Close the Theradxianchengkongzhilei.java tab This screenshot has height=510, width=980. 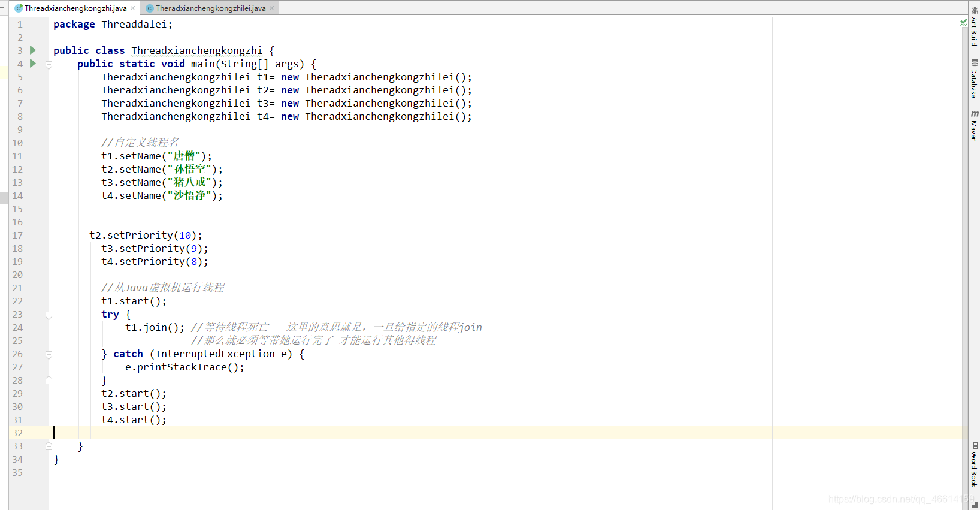point(272,8)
